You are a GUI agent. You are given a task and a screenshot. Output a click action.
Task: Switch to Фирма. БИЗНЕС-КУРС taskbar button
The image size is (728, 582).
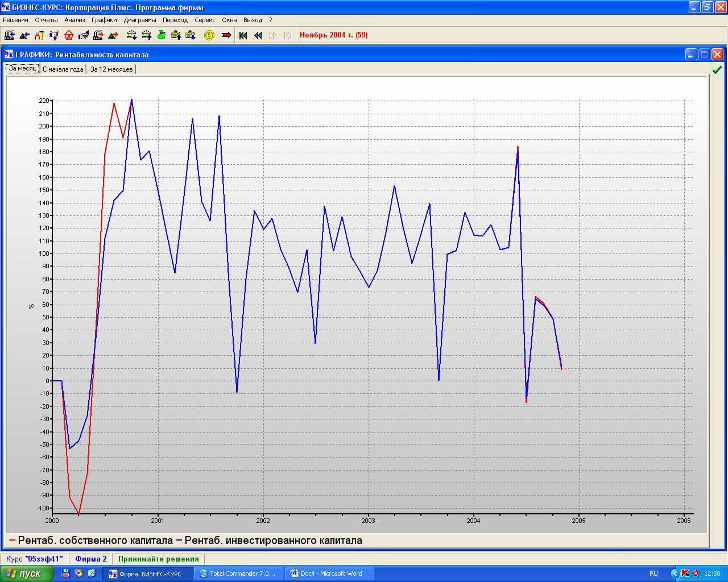(x=148, y=573)
